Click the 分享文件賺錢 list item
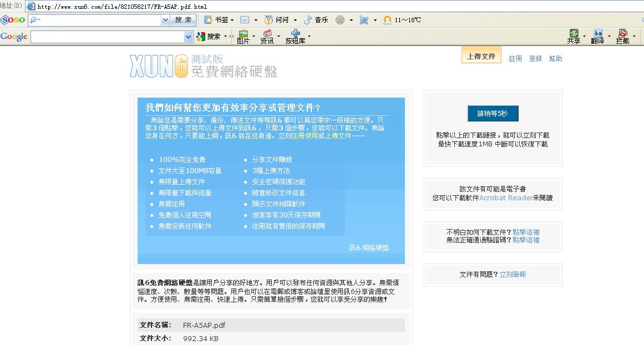Image resolution: width=644 pixels, height=345 pixels. tap(272, 160)
